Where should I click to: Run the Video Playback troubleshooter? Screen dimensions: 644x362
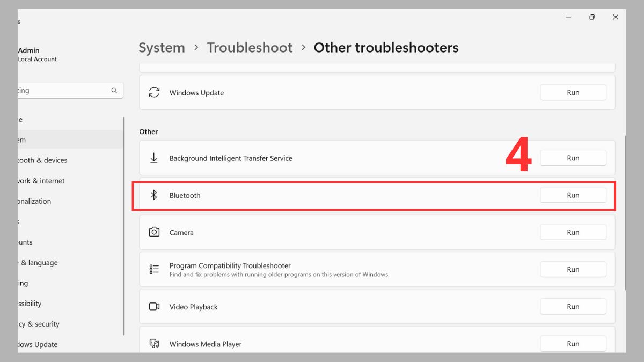pos(573,306)
